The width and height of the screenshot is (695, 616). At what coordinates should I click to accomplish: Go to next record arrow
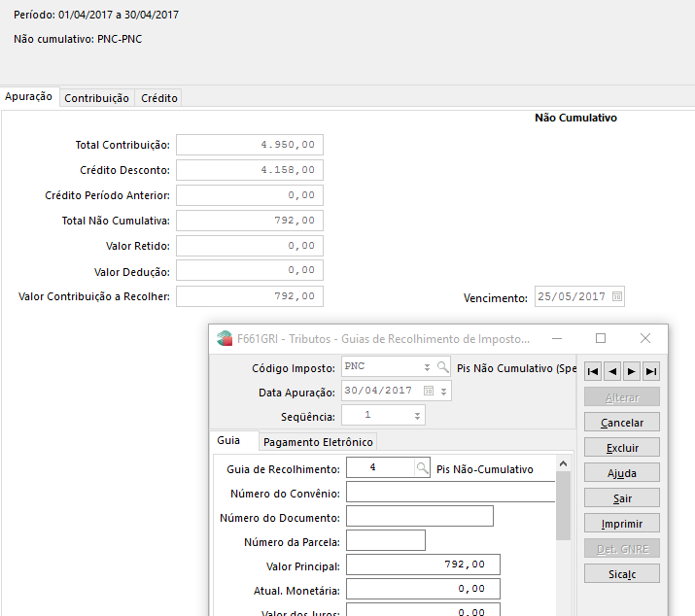(x=632, y=370)
